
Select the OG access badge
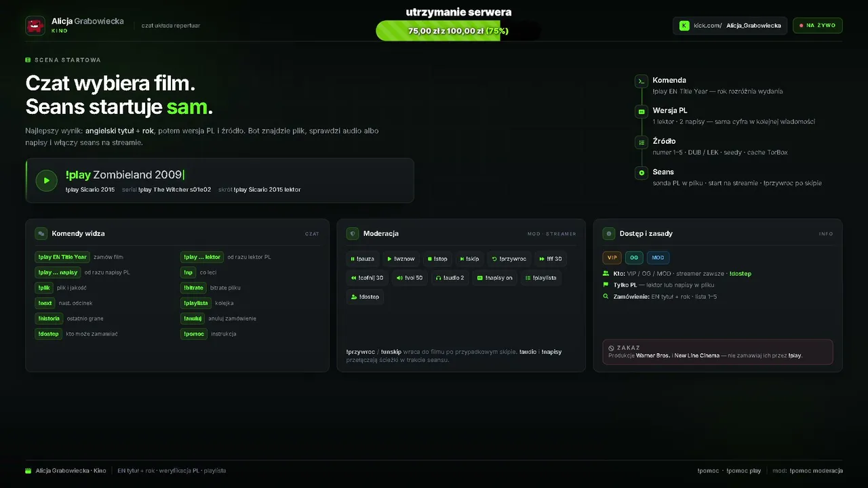coord(635,258)
